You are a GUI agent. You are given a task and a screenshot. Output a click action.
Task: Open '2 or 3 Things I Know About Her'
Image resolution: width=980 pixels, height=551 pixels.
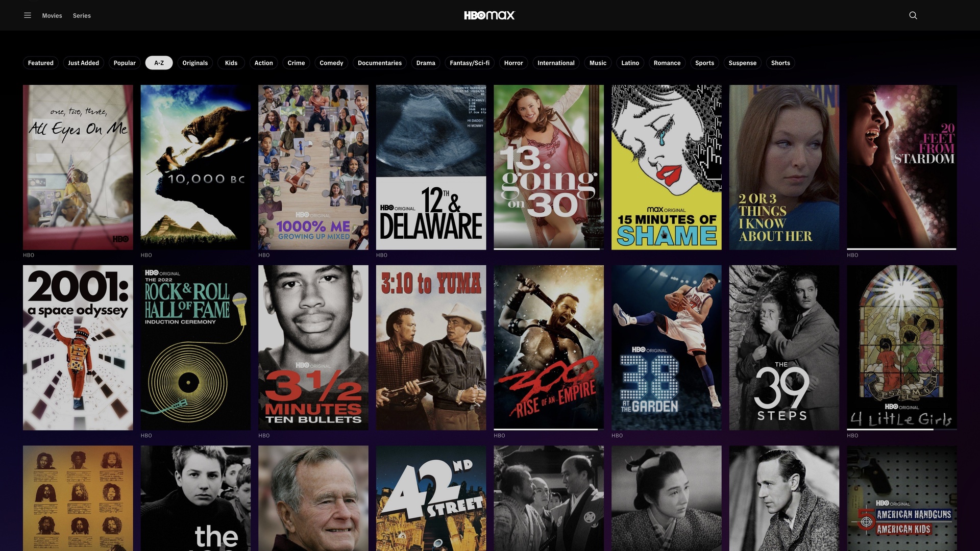[x=785, y=167]
